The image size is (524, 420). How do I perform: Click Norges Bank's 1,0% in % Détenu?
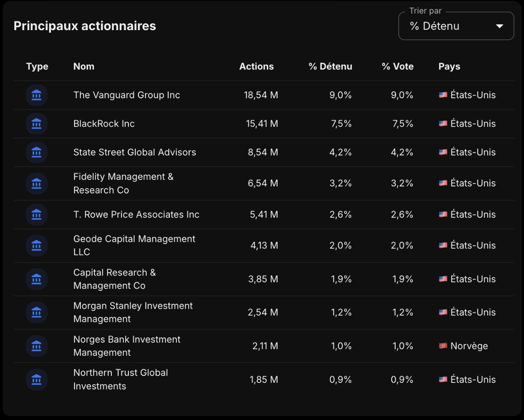pos(341,346)
